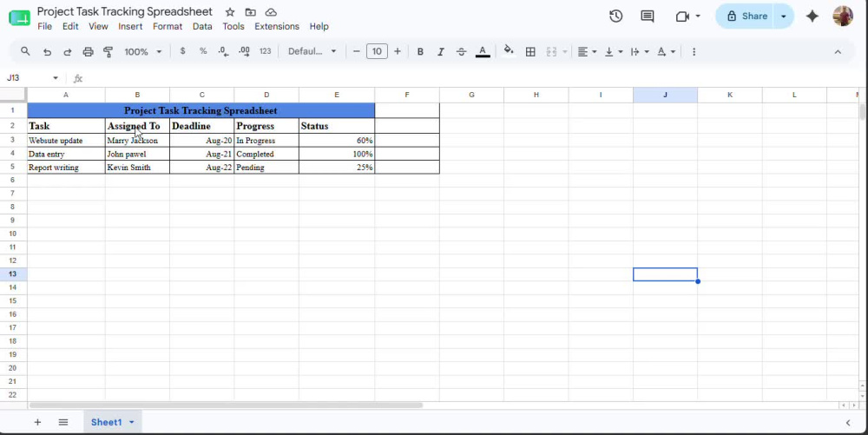Open the Default font family dropdown
Image resolution: width=868 pixels, height=435 pixels.
[x=312, y=51]
